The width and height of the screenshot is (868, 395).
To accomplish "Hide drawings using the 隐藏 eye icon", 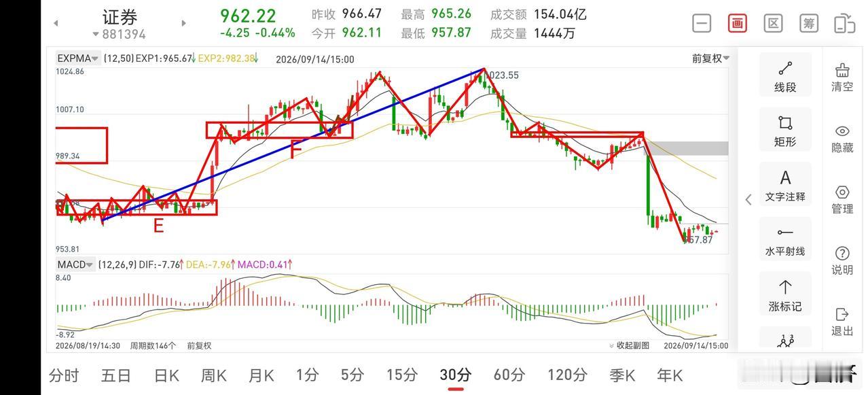I will click(842, 139).
